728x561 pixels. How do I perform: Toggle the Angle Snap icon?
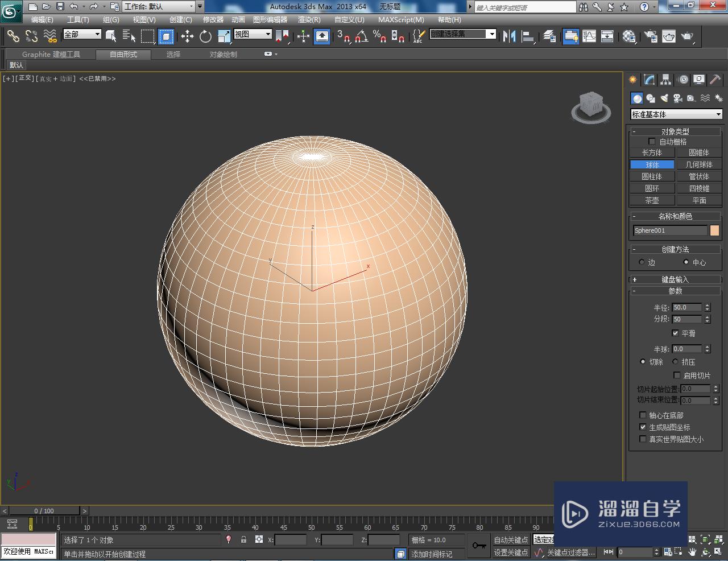[361, 36]
